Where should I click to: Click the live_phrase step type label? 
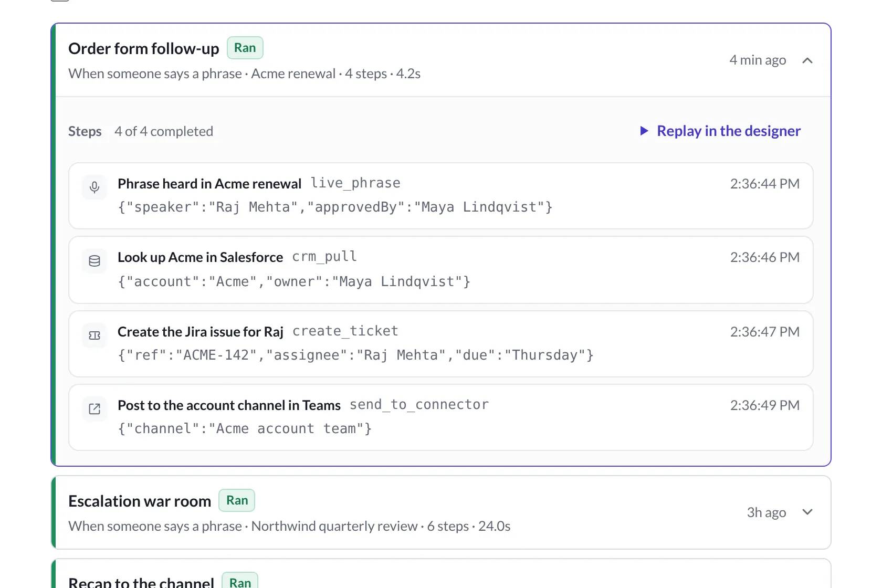click(355, 183)
